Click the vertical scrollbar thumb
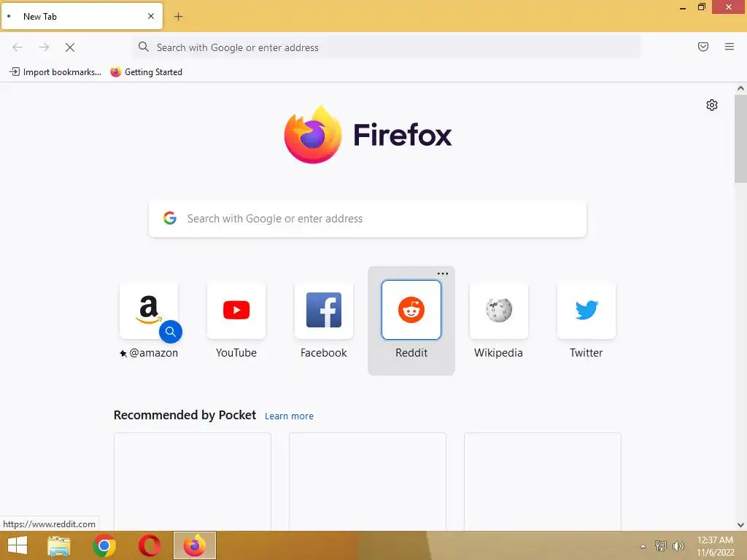 coord(740,139)
